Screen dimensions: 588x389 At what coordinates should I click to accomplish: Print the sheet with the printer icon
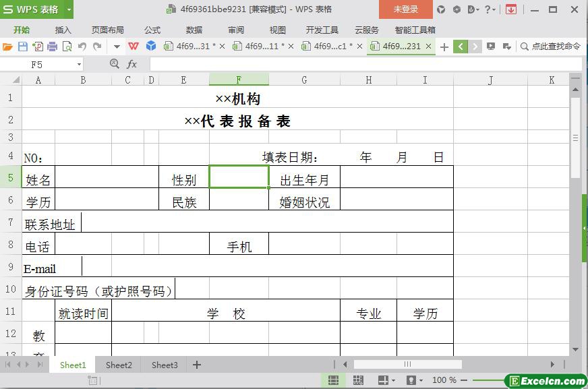pyautogui.click(x=52, y=47)
